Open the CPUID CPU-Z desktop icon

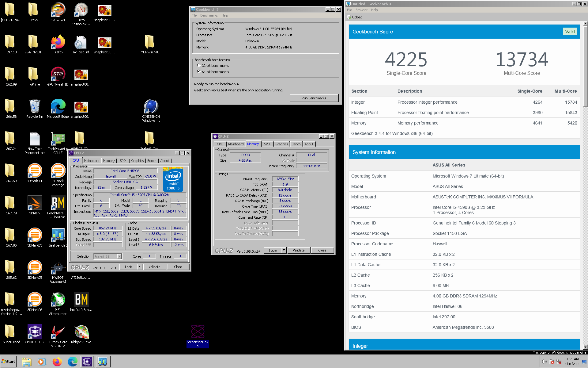pyautogui.click(x=35, y=334)
